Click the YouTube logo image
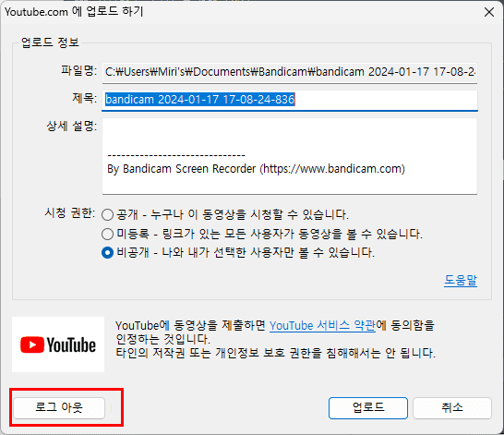Screen dimensions: 504x435 (58, 344)
